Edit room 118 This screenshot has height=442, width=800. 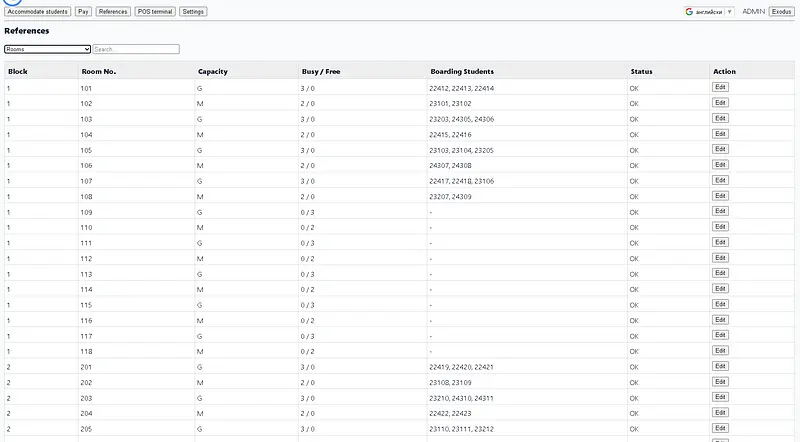720,351
